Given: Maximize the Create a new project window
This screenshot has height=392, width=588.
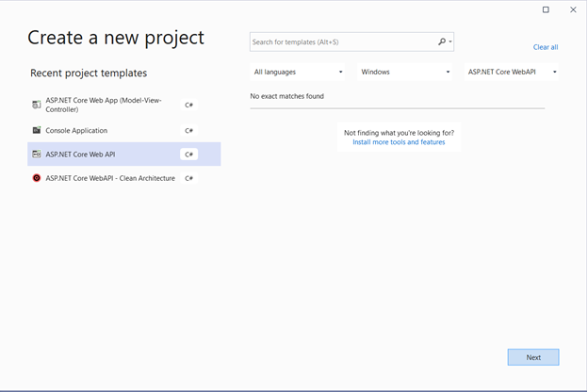Looking at the screenshot, I should 546,9.
